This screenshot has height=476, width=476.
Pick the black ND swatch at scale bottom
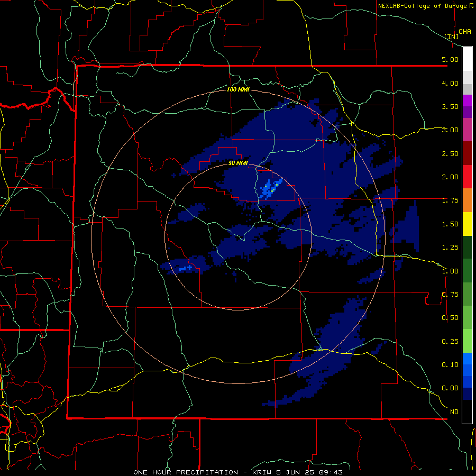click(x=467, y=411)
